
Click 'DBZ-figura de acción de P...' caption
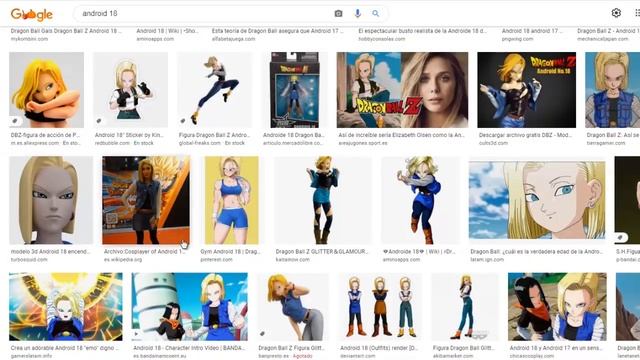(x=45, y=135)
